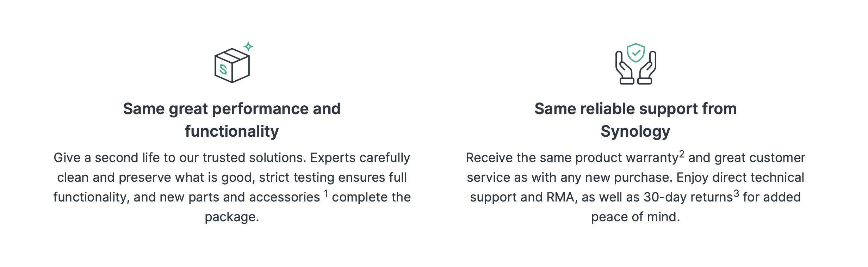Click the 'functionality' heading word
The width and height of the screenshot is (868, 267).
point(232,131)
